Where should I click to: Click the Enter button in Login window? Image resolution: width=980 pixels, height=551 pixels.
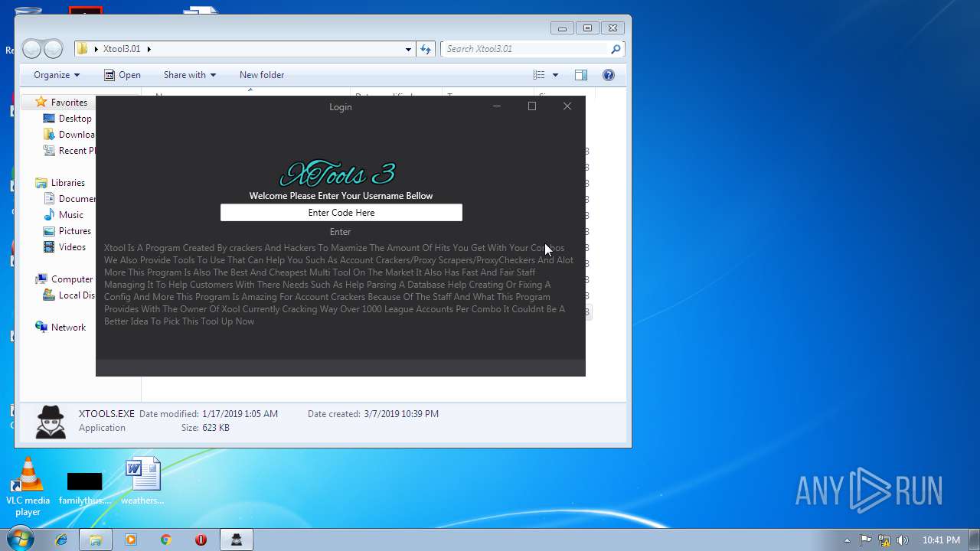coord(341,232)
